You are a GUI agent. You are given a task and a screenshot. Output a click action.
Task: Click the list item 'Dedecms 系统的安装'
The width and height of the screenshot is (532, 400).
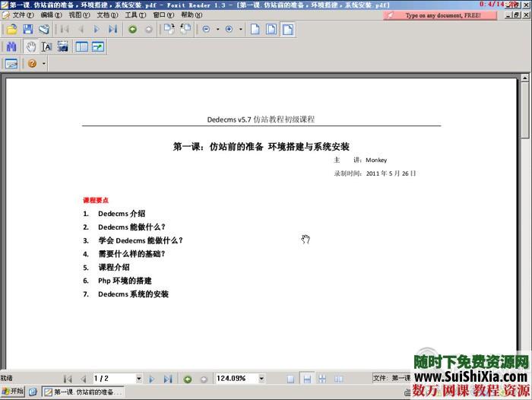tap(133, 294)
